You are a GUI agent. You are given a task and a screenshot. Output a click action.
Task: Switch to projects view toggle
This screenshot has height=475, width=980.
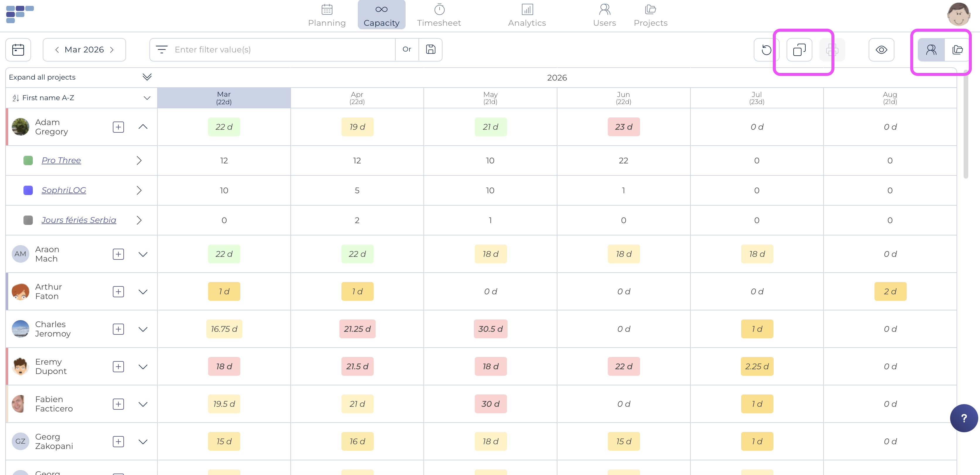coord(957,50)
